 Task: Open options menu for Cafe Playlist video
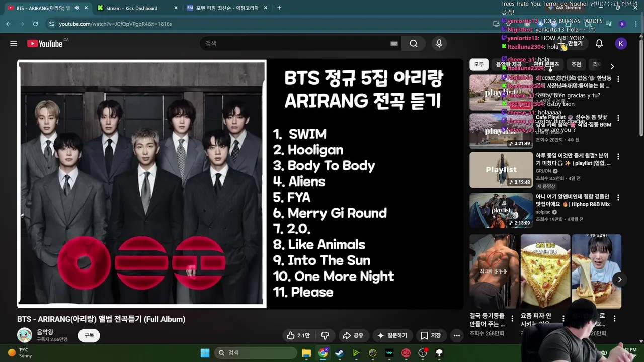(x=618, y=118)
